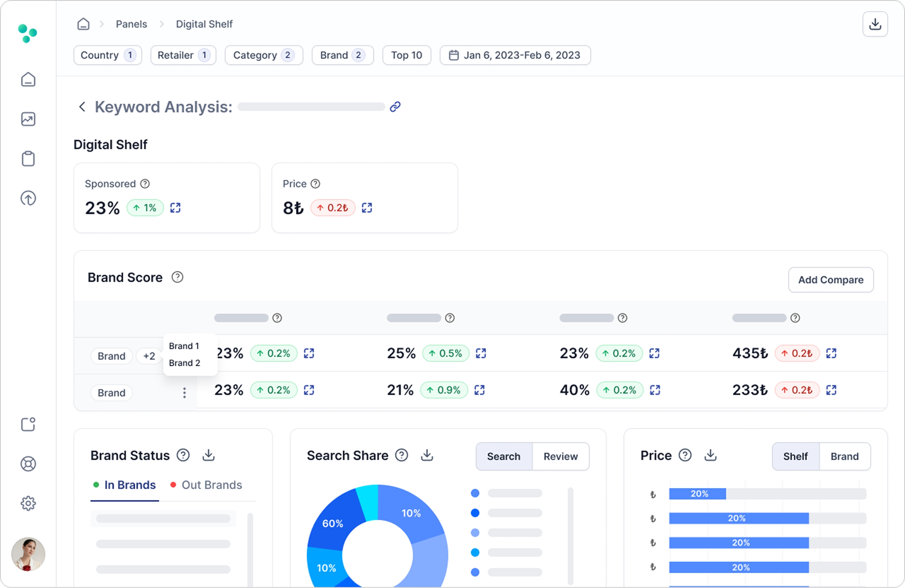Show help for the Price card at top
This screenshot has height=588, width=905.
point(315,184)
